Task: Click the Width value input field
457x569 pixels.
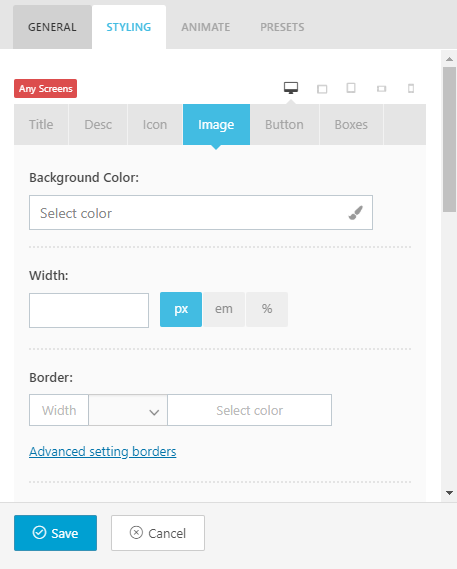Action: pyautogui.click(x=89, y=311)
